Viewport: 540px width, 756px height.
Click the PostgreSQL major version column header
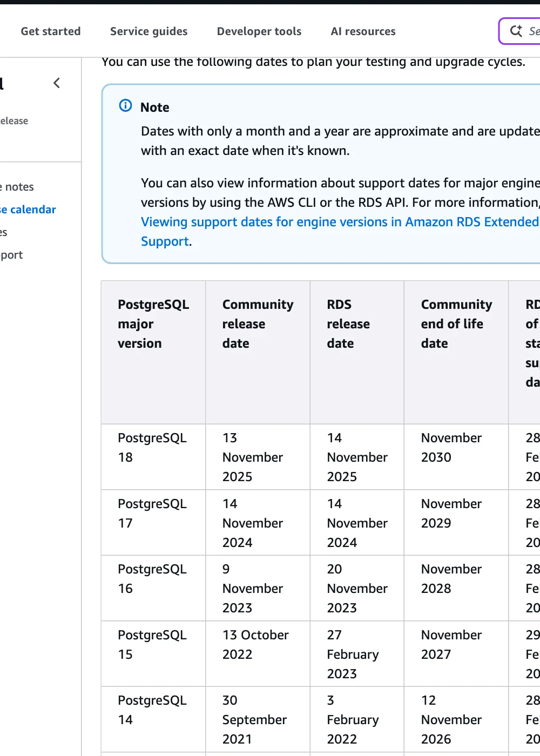153,352
